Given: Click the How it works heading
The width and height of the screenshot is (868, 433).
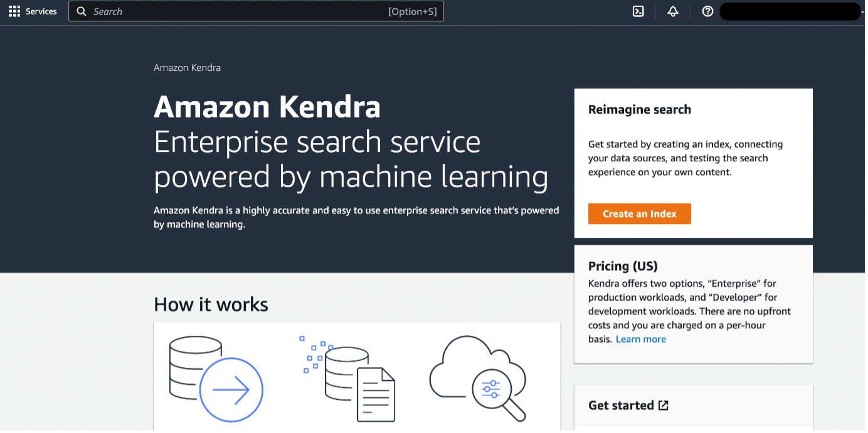Looking at the screenshot, I should [211, 305].
